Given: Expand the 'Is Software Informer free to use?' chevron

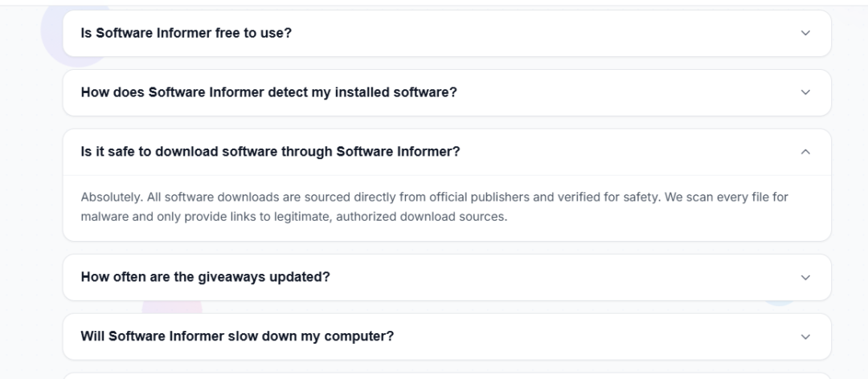Looking at the screenshot, I should coord(805,33).
